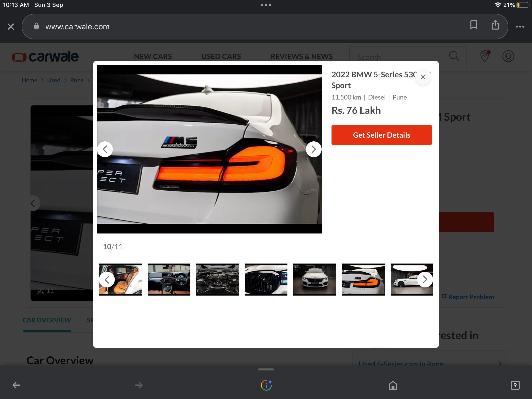Click Get Seller Details button
The width and height of the screenshot is (532, 399).
tap(381, 135)
